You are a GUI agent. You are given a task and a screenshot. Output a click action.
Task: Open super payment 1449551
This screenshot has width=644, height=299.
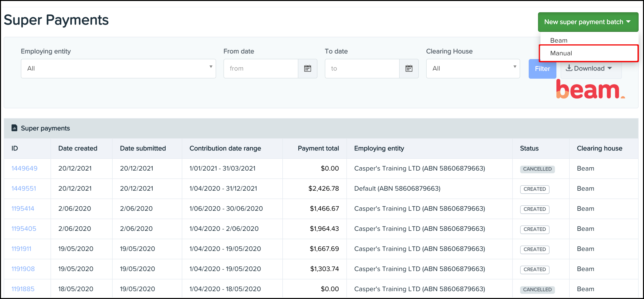pyautogui.click(x=24, y=188)
